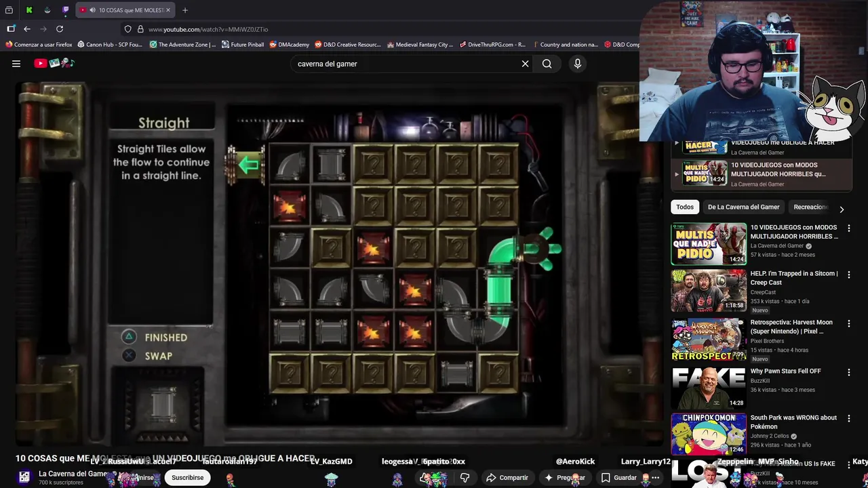The width and height of the screenshot is (868, 488).
Task: Dislike the video with thumbs-down
Action: pos(465,478)
